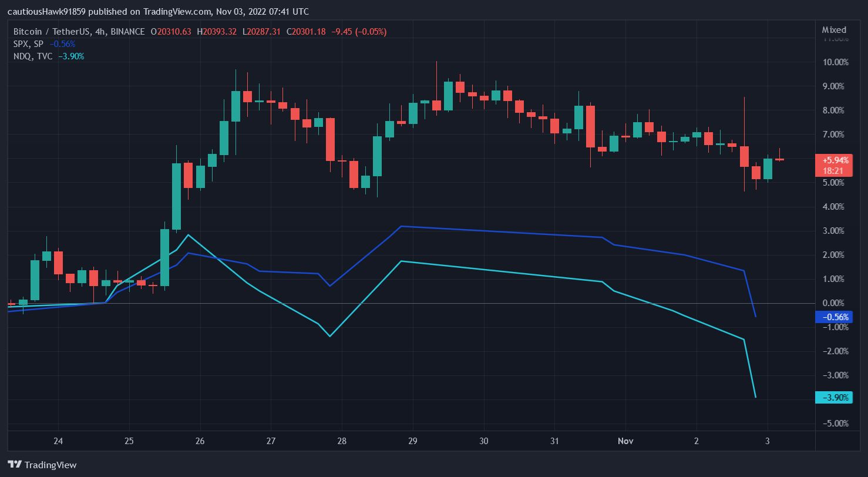Click the cyan −3.90% NDQ label
868x477 pixels.
[835, 397]
